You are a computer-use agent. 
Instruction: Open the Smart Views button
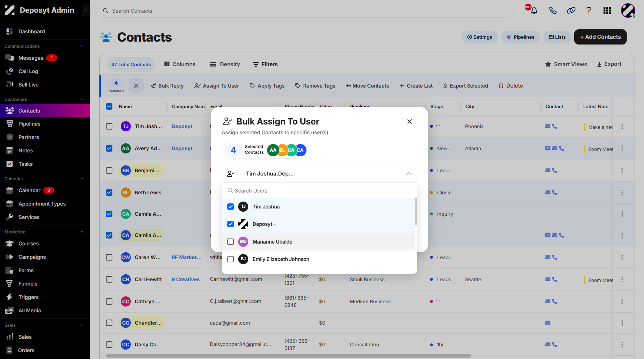[566, 64]
